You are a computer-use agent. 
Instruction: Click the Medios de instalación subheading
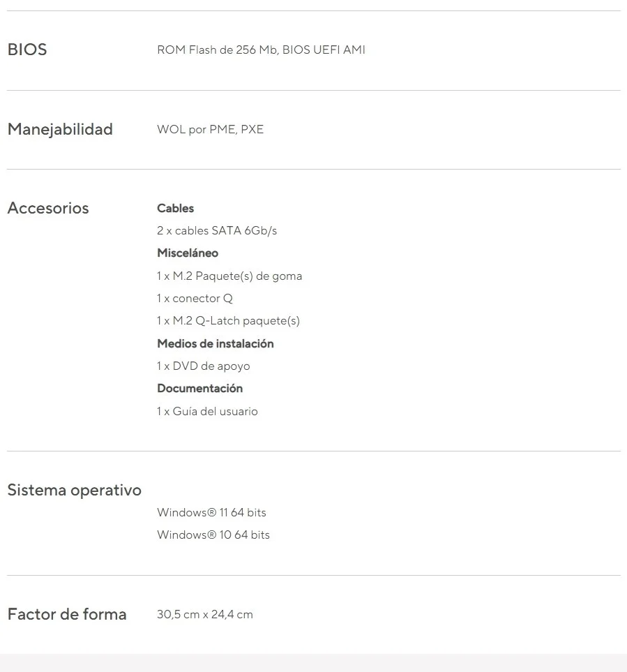[x=215, y=343]
